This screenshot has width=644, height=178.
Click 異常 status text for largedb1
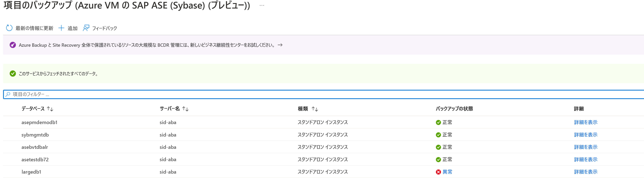(447, 172)
